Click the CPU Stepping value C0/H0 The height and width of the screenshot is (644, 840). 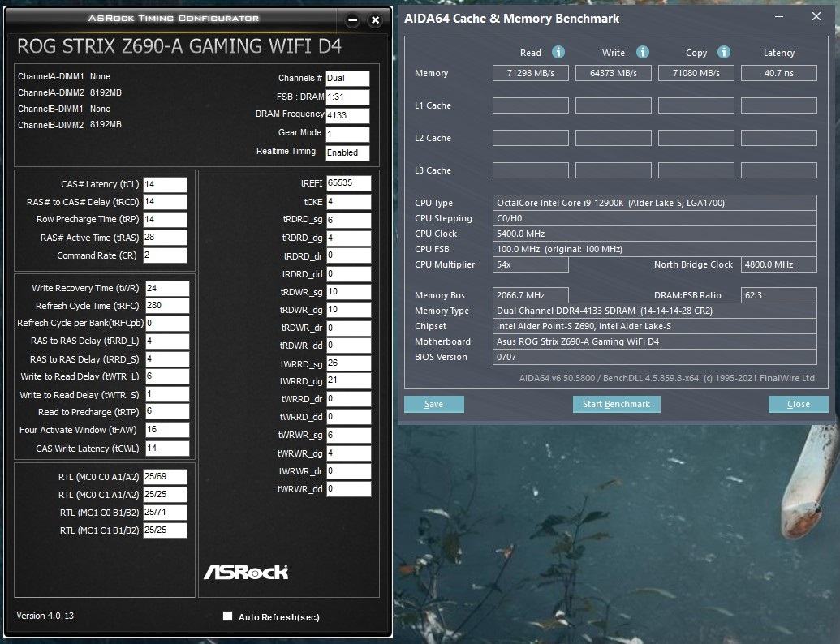[x=655, y=218]
